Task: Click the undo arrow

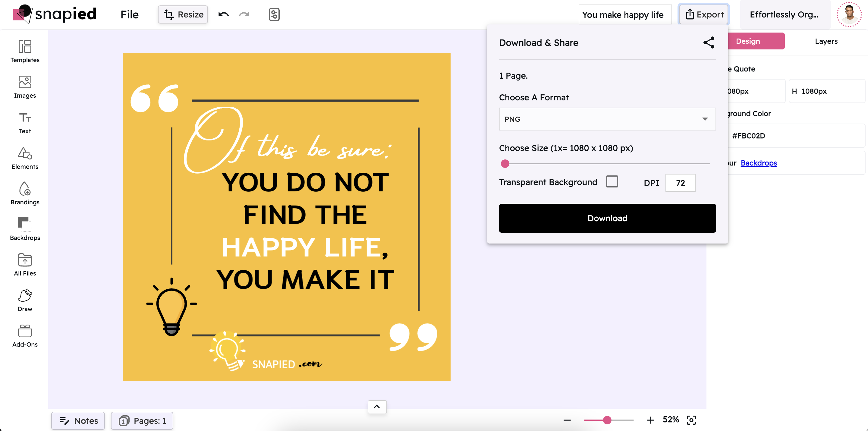Action: point(223,14)
